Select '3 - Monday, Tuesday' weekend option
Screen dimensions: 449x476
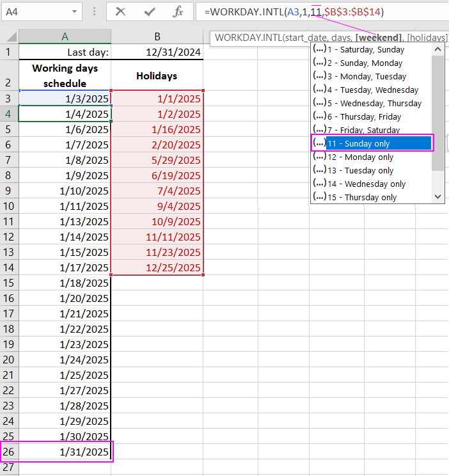point(372,76)
